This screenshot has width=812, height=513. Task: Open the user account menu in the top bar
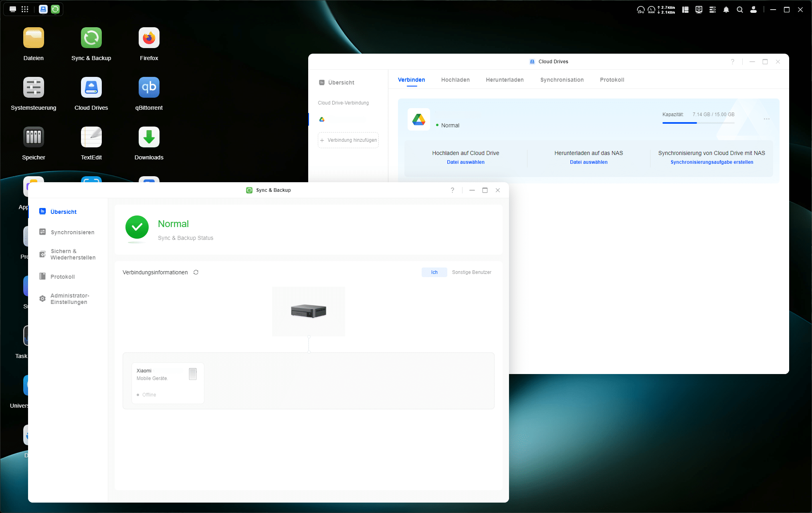(x=753, y=10)
